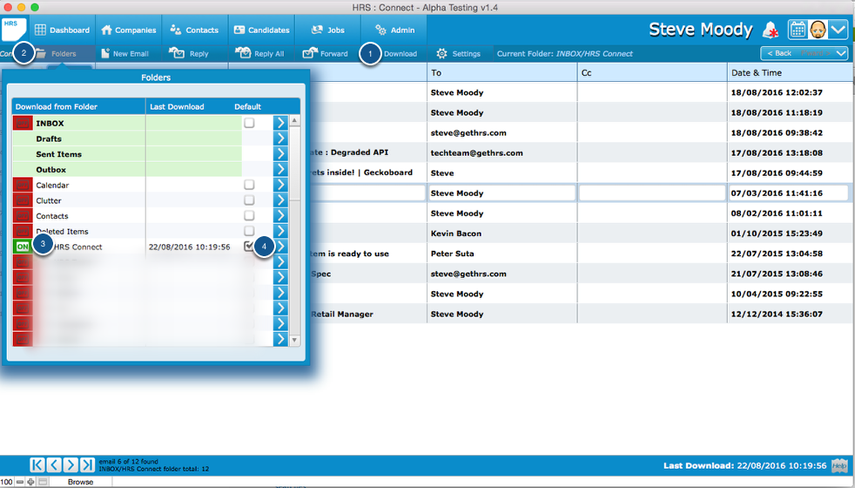The width and height of the screenshot is (855, 488).
Task: Open the calendar icon in header
Action: [798, 29]
